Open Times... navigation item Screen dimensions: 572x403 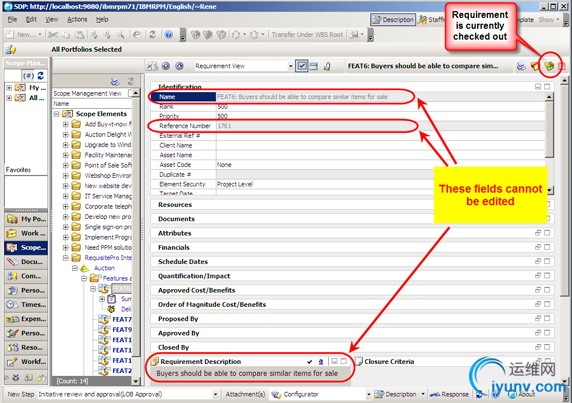26,304
